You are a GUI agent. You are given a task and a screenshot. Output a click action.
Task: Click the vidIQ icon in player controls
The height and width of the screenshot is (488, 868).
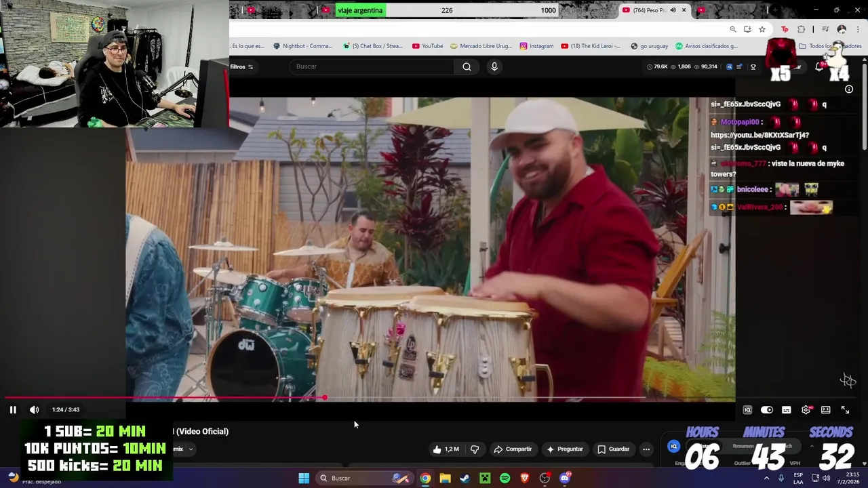point(747,410)
